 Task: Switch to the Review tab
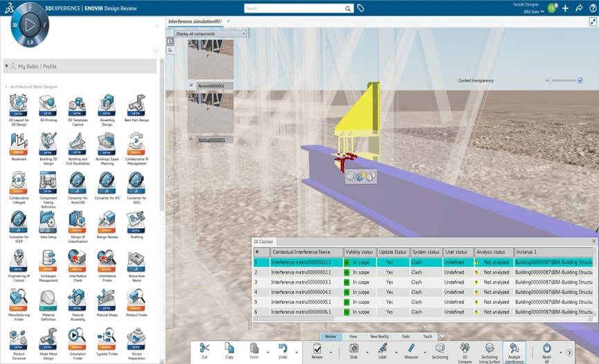coord(331,336)
